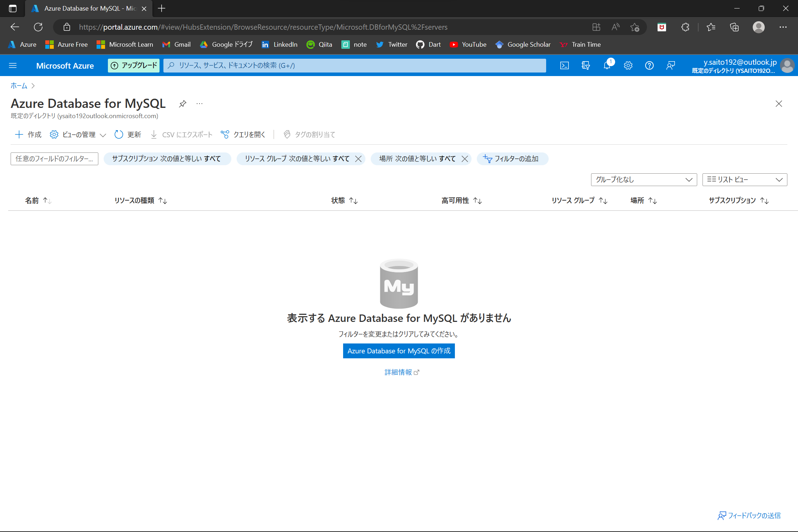
Task: Click the 作成 command
Action: coord(28,134)
